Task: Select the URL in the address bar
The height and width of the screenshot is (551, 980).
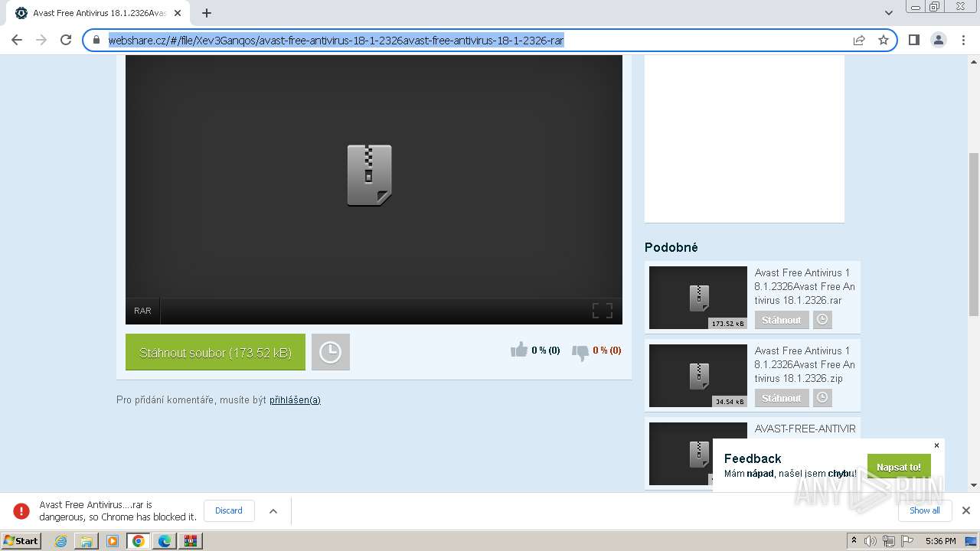Action: [336, 41]
